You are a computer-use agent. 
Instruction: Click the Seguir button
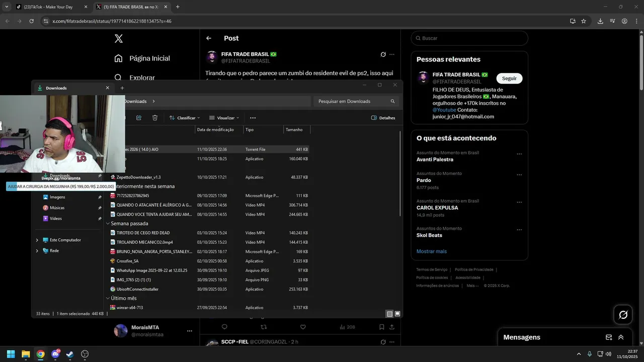coord(509,78)
